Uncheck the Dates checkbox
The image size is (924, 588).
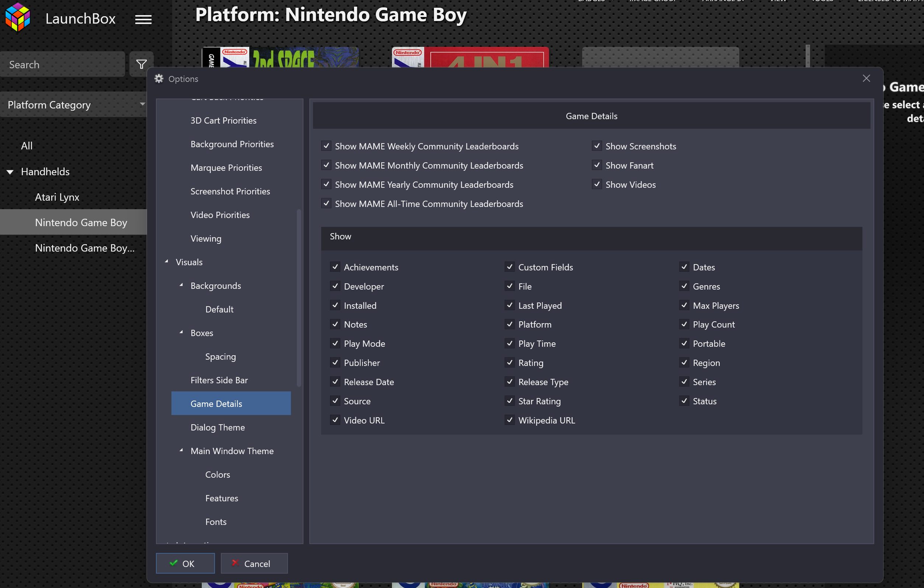click(684, 267)
